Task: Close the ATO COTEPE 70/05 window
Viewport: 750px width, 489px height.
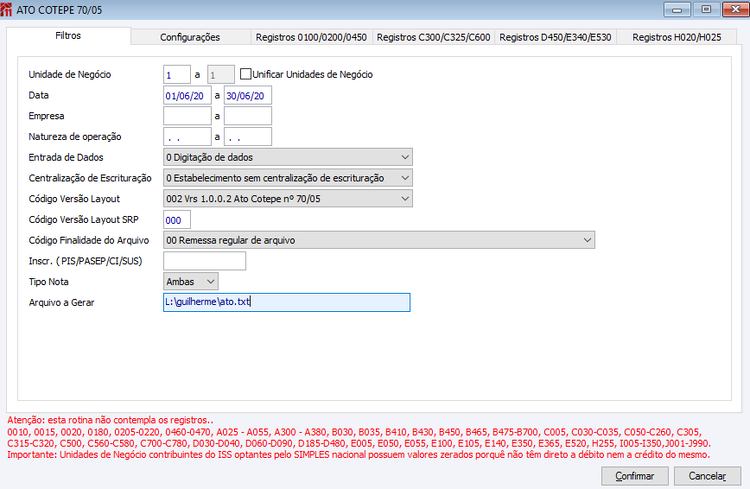Action: click(x=735, y=10)
